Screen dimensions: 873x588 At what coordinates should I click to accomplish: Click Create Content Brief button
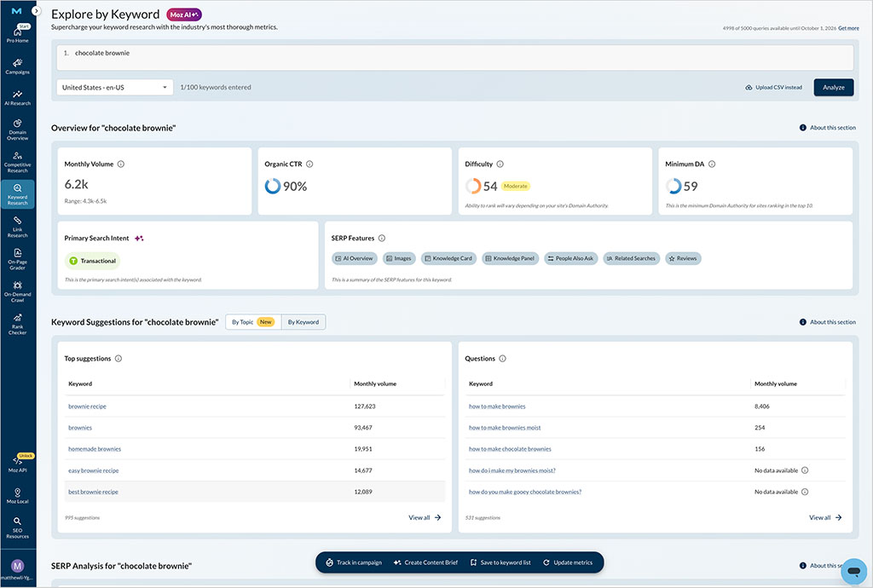pos(425,563)
